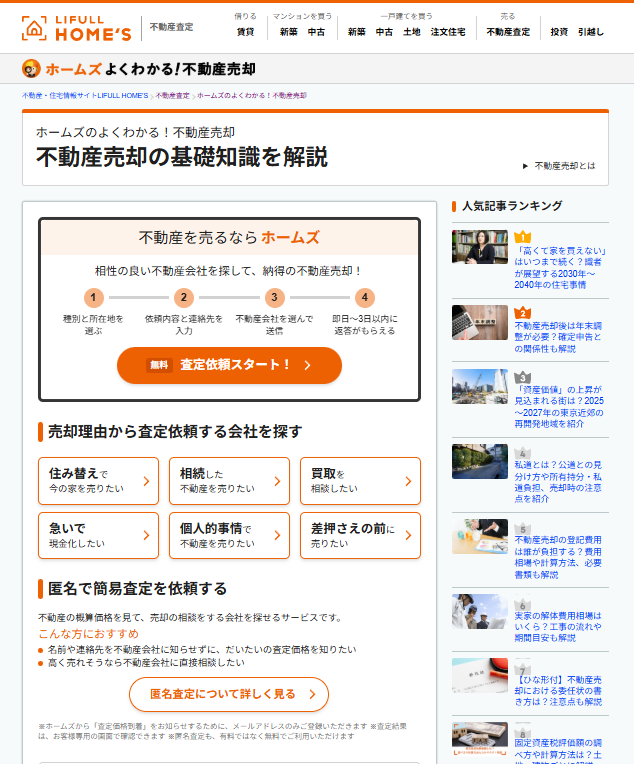Select 差押さえの前に売りたい option
The height and width of the screenshot is (764, 634).
[x=360, y=535]
